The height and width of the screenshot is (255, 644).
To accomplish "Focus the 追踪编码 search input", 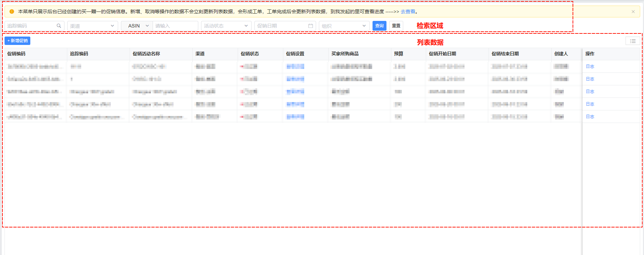I will [31, 26].
